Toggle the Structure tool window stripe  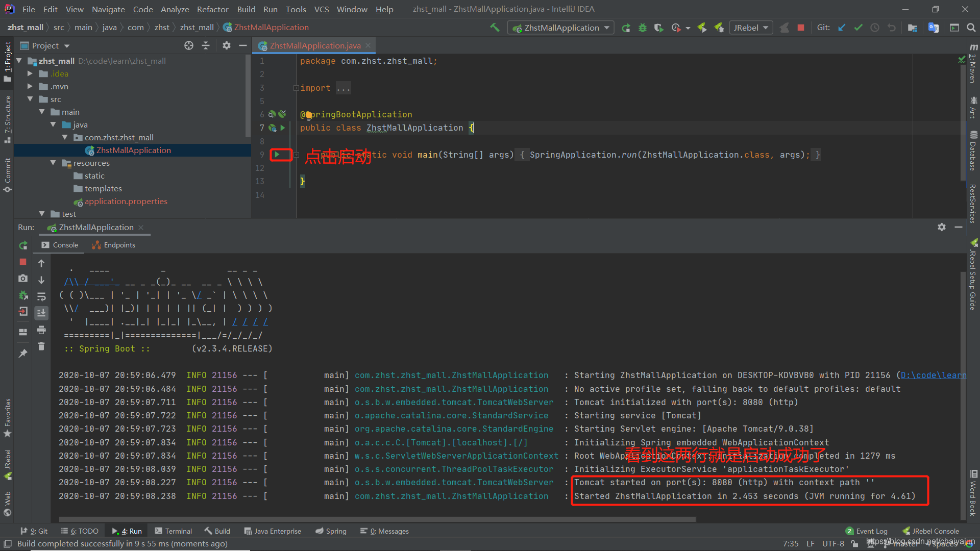coord(7,119)
